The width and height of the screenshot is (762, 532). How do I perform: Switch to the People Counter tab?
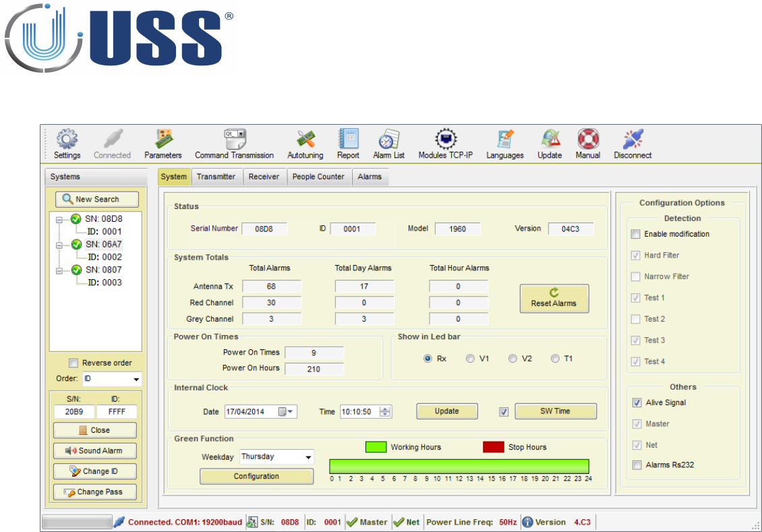coord(318,177)
